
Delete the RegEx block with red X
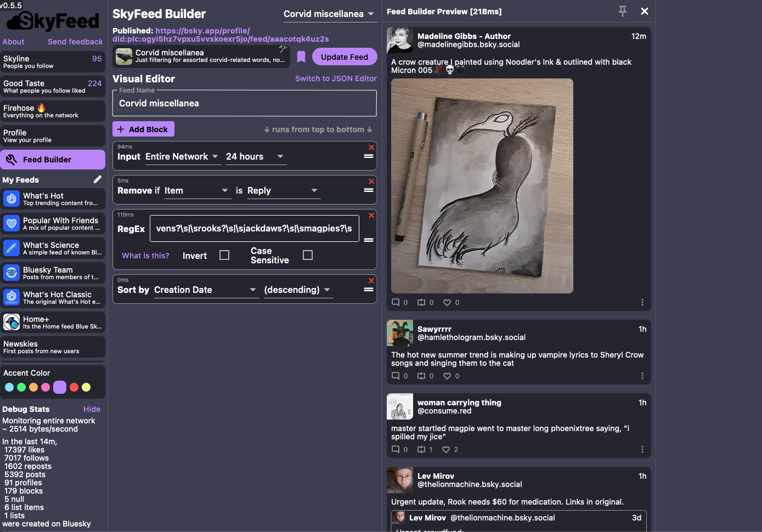371,216
